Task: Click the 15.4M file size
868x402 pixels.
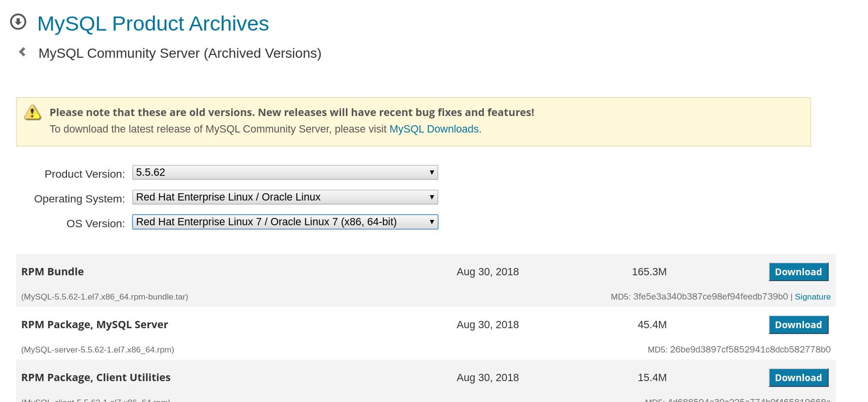Action: pos(652,378)
